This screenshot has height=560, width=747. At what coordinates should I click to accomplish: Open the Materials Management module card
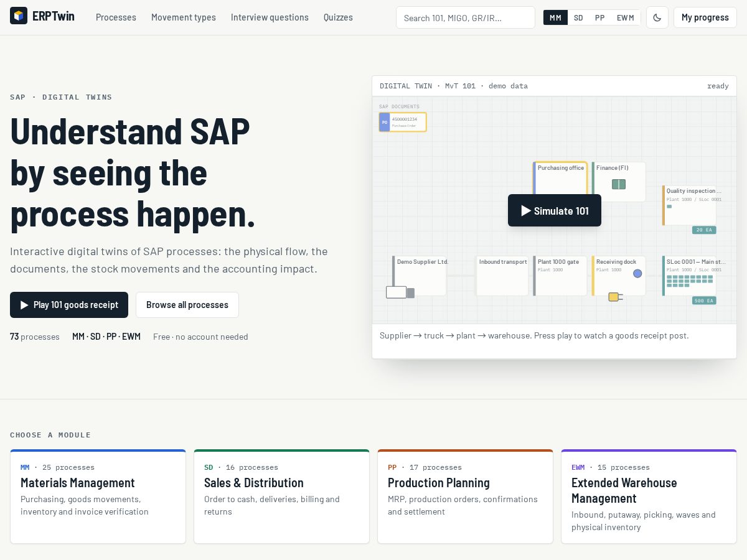(98, 497)
